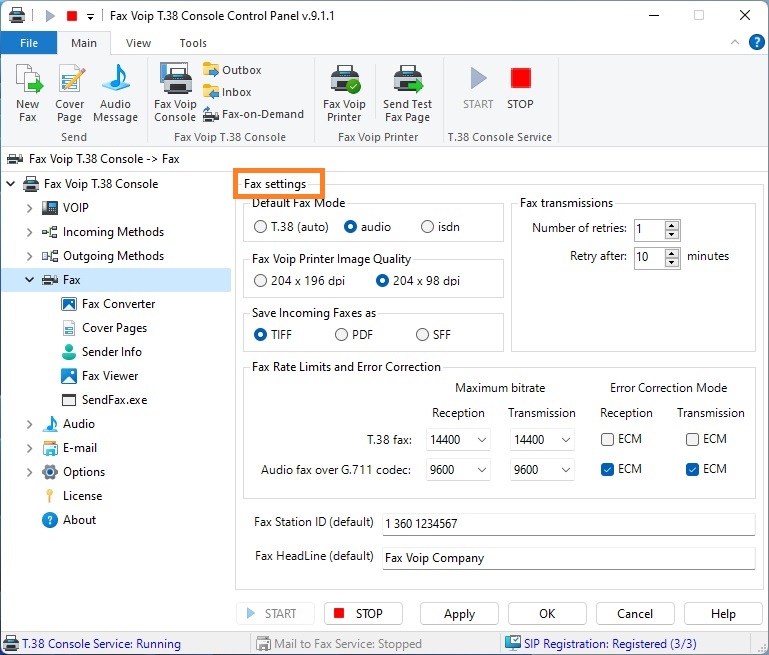Image resolution: width=769 pixels, height=655 pixels.
Task: Open audio fax reception bitrate dropdown
Action: click(458, 470)
